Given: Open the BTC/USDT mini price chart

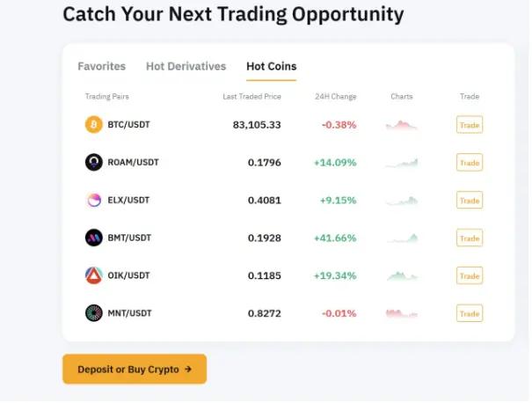Looking at the screenshot, I should coord(402,125).
